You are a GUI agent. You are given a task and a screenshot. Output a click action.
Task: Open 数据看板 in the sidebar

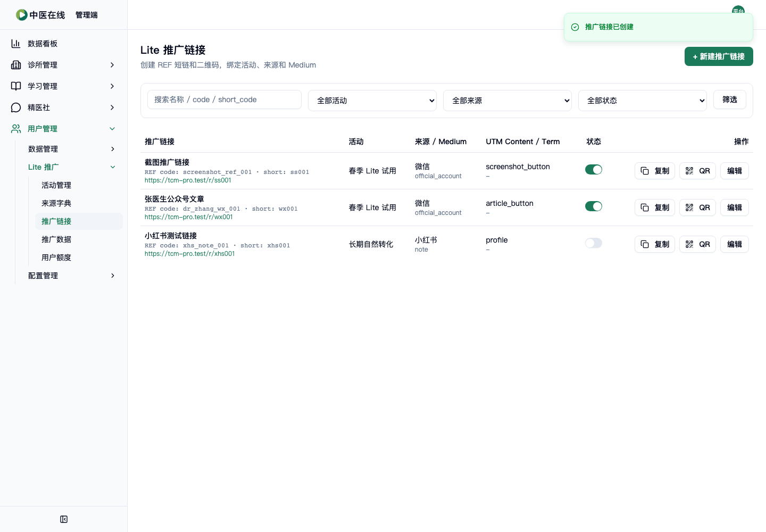pyautogui.click(x=64, y=44)
